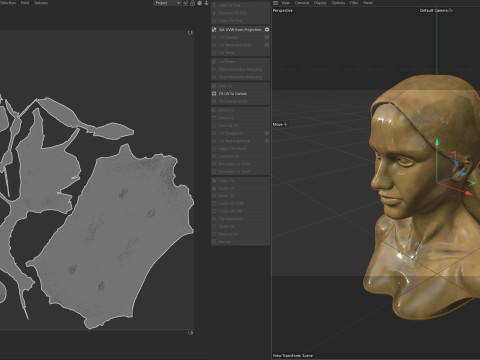
Task: Click Stop Interactive Mapping
Action: (241, 77)
